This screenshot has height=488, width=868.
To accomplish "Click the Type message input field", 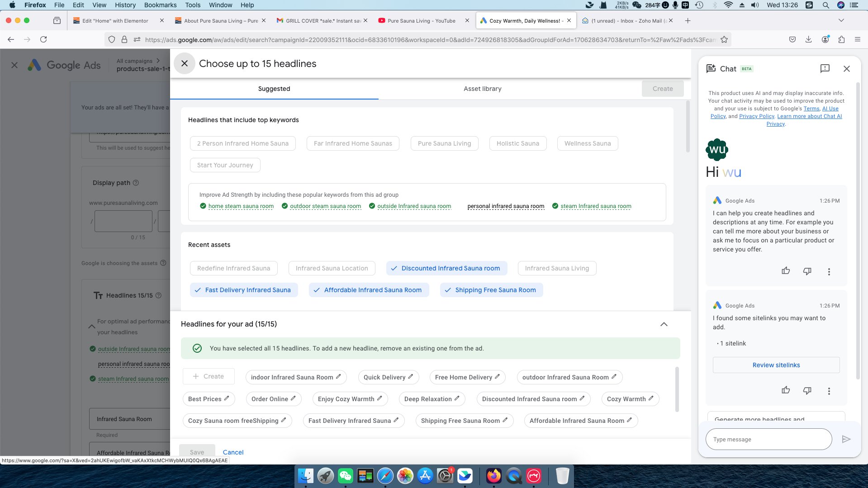I will pos(768,439).
